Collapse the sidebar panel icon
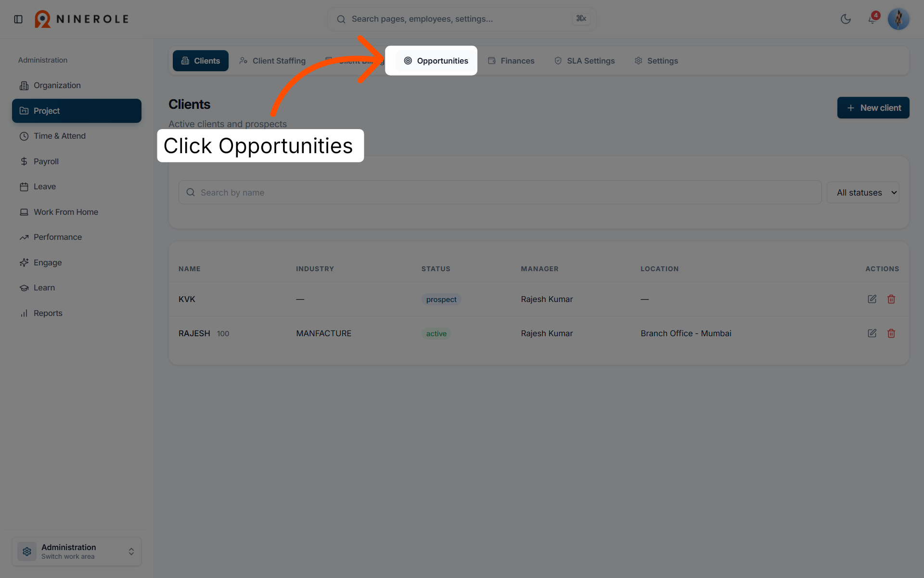The image size is (924, 578). coord(18,19)
